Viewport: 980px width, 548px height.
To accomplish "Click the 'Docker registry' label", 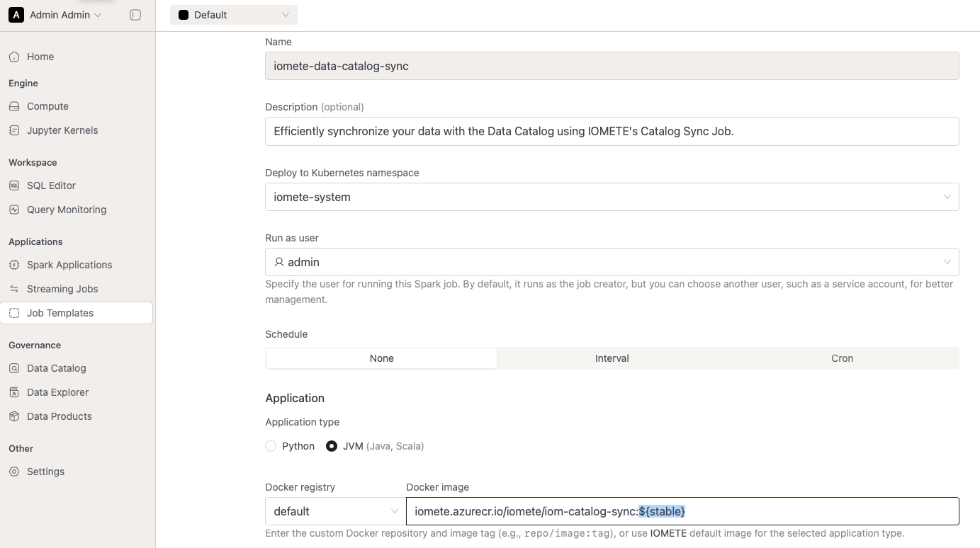I will point(300,487).
